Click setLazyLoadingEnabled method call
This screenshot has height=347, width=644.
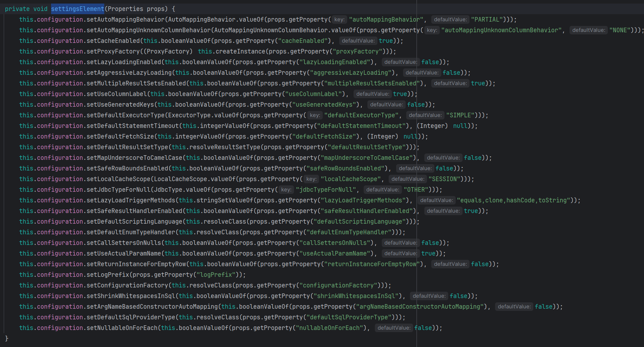tap(124, 62)
